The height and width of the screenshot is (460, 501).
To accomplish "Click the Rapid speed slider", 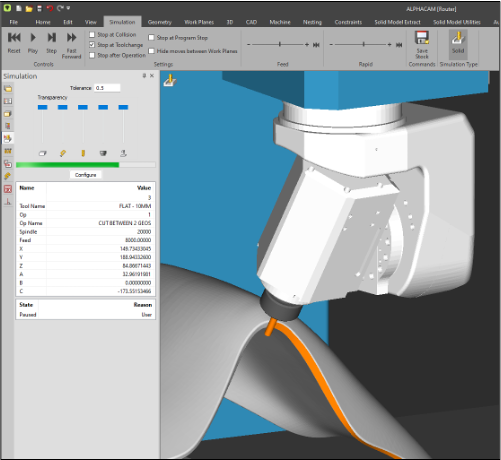I will point(363,44).
